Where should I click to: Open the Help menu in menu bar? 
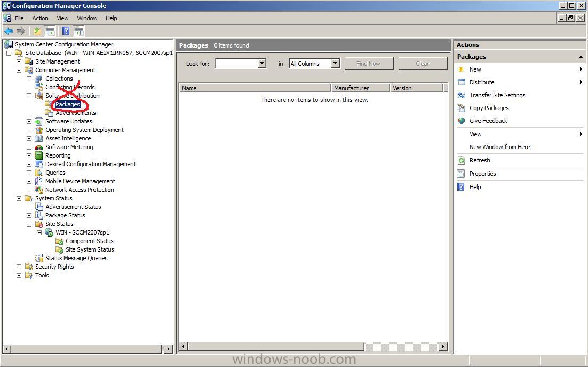pyautogui.click(x=112, y=18)
